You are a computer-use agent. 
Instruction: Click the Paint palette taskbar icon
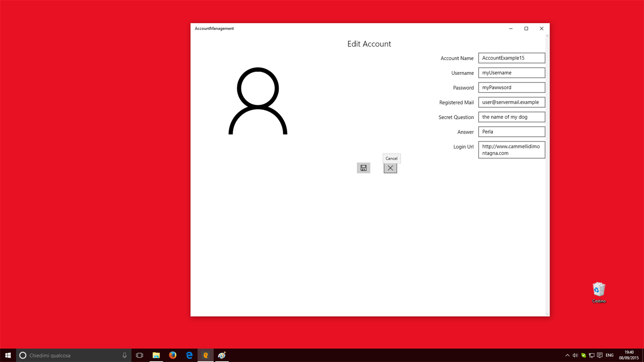pos(222,355)
